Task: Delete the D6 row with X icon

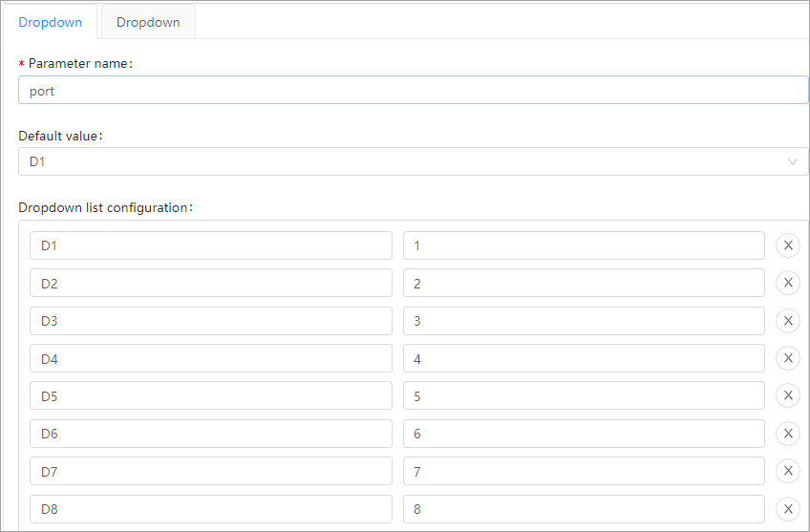Action: point(788,434)
